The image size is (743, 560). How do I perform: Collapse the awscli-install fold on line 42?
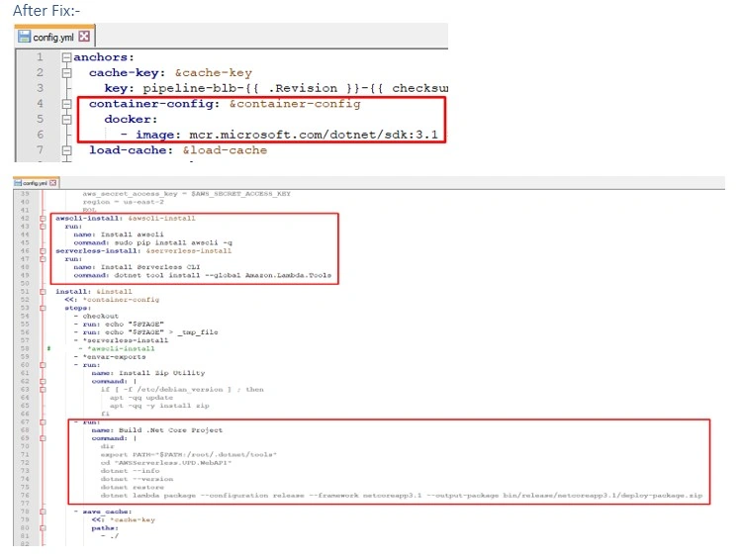[x=43, y=219]
